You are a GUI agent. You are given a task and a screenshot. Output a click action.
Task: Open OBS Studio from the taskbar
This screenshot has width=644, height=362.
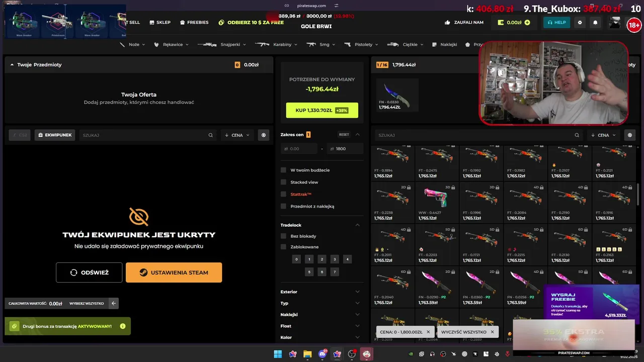(x=352, y=354)
